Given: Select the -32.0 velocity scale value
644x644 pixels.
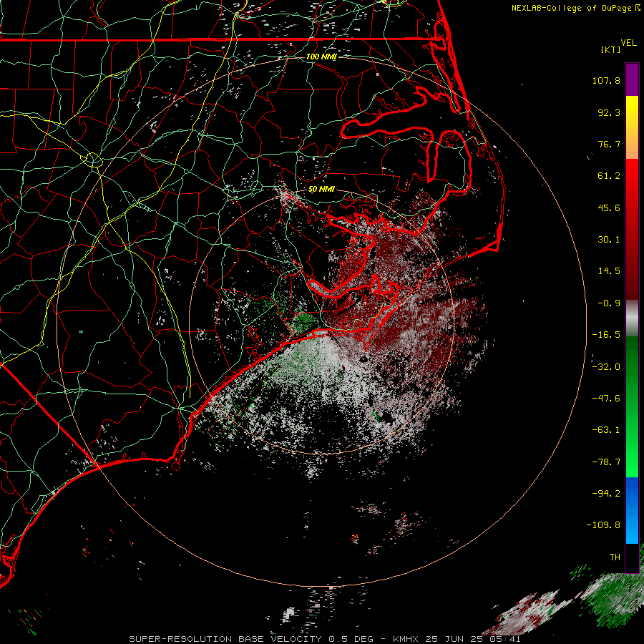Looking at the screenshot, I should (x=606, y=367).
